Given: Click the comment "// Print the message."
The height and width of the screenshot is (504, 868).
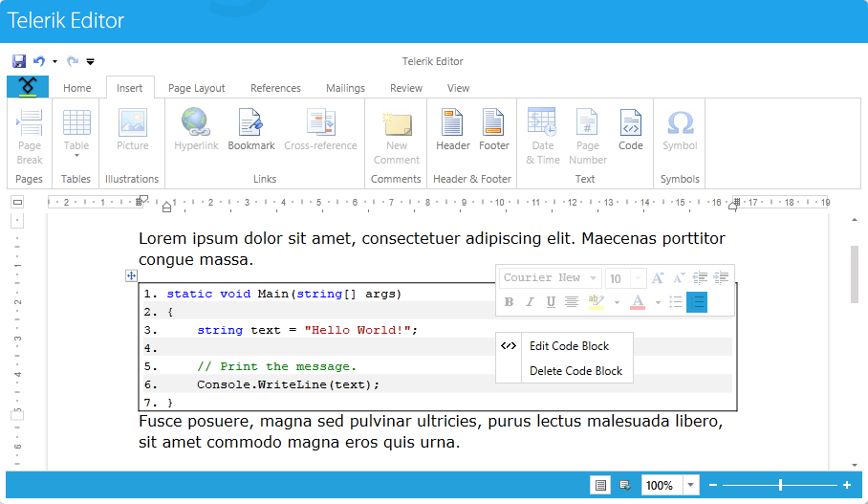Looking at the screenshot, I should point(277,366).
